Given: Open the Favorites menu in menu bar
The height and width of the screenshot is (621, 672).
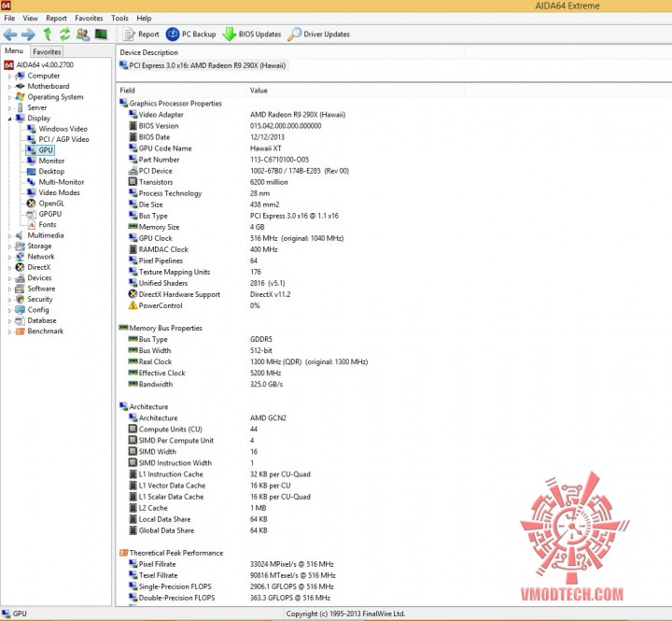Looking at the screenshot, I should point(89,18).
